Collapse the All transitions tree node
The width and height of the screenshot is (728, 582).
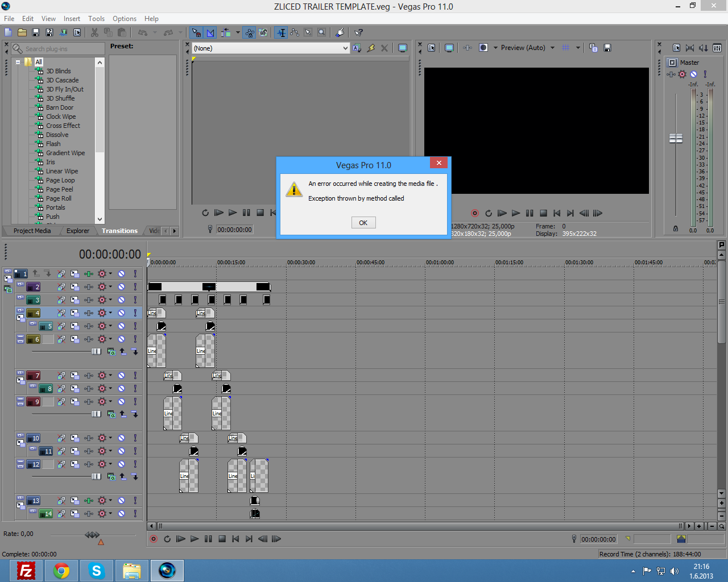[x=18, y=62]
